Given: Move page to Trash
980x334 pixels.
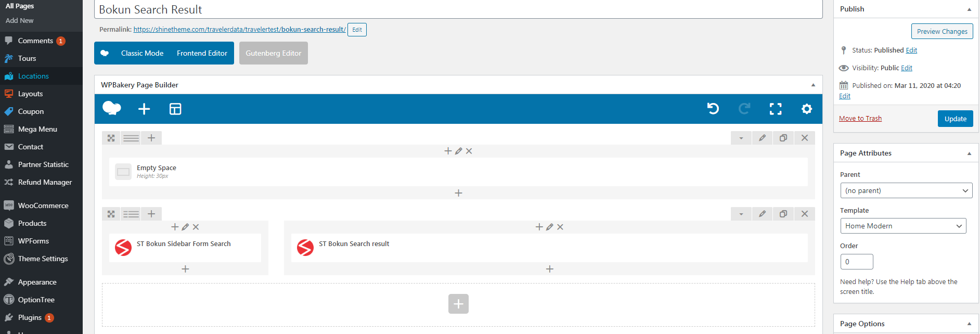Looking at the screenshot, I should coord(860,119).
